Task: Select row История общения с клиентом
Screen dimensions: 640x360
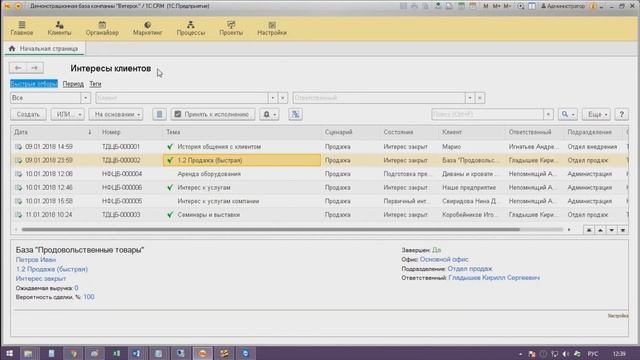Action: pyautogui.click(x=320, y=147)
